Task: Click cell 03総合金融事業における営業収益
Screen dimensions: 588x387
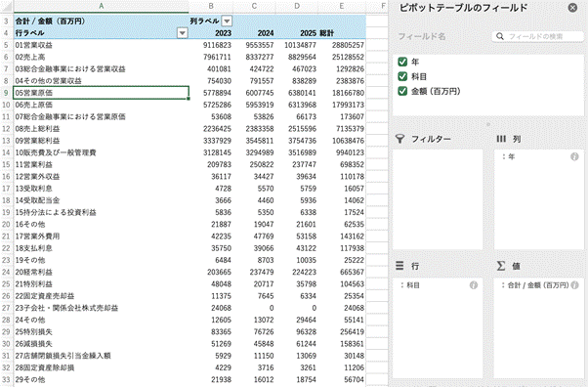Action: [x=102, y=69]
